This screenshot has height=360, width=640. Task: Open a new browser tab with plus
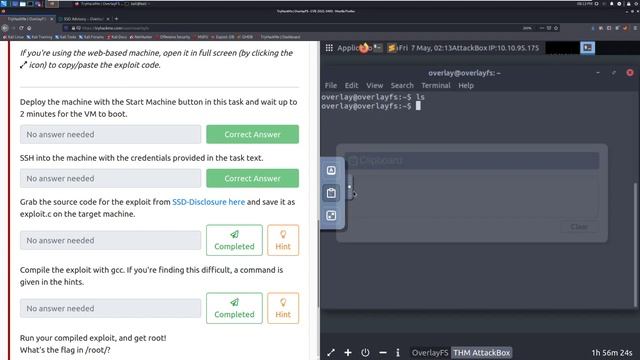(116, 19)
